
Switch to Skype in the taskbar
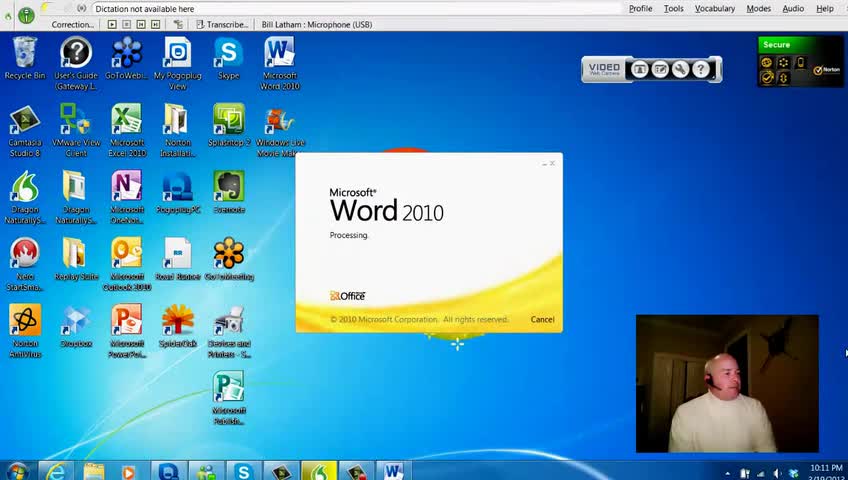point(242,471)
